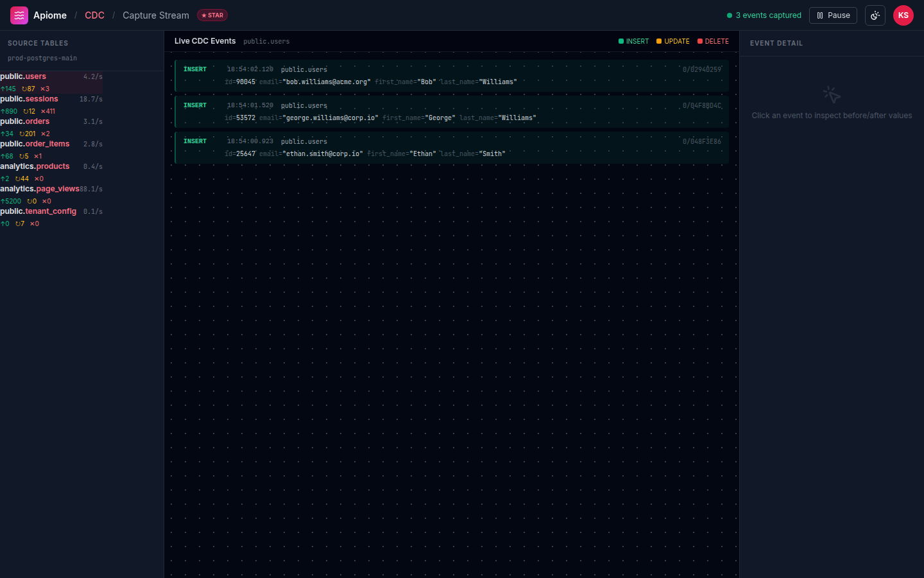Viewport: 924px width, 578px height.
Task: Select the public.users source table
Action: tap(51, 82)
